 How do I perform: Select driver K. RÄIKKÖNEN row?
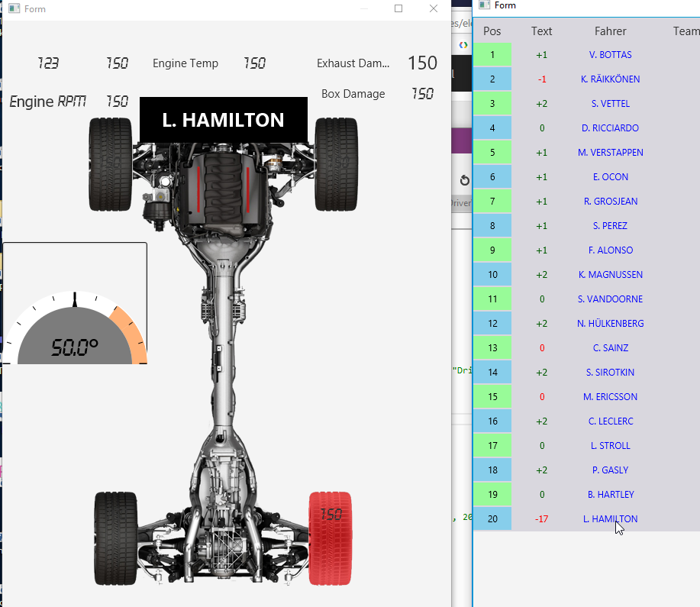pyautogui.click(x=610, y=79)
